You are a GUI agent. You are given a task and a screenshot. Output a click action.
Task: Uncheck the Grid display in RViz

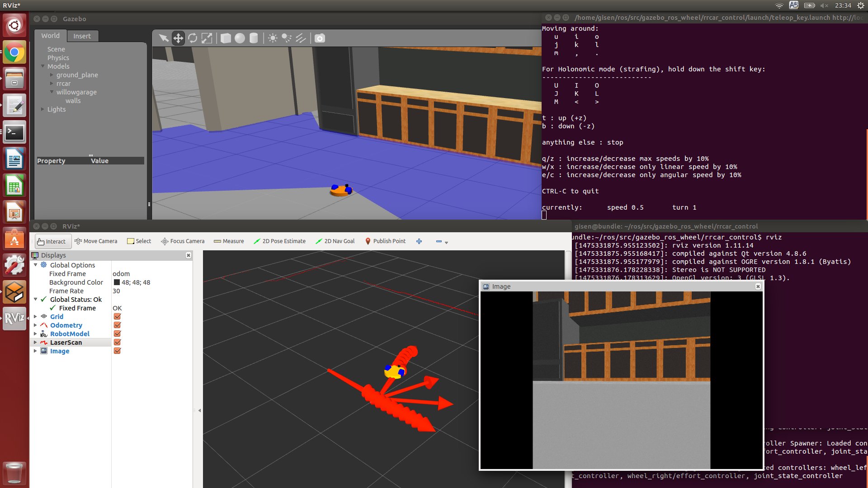pyautogui.click(x=117, y=316)
